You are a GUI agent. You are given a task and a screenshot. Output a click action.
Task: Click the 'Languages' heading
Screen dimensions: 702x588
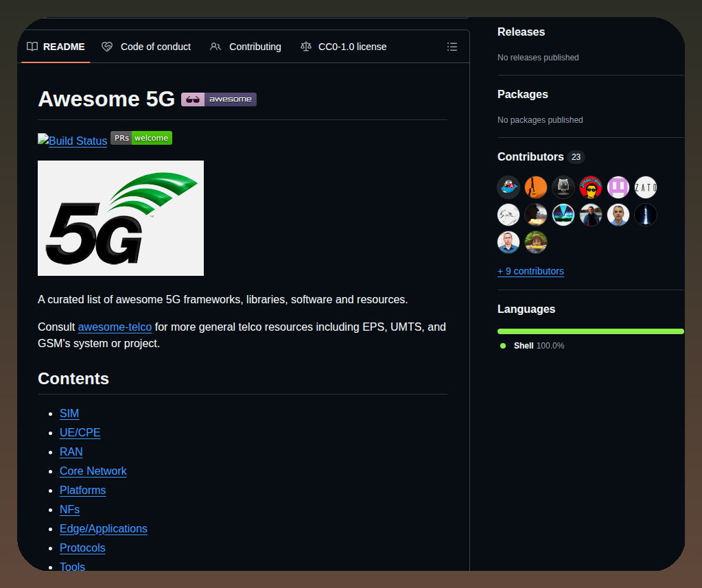pyautogui.click(x=526, y=309)
